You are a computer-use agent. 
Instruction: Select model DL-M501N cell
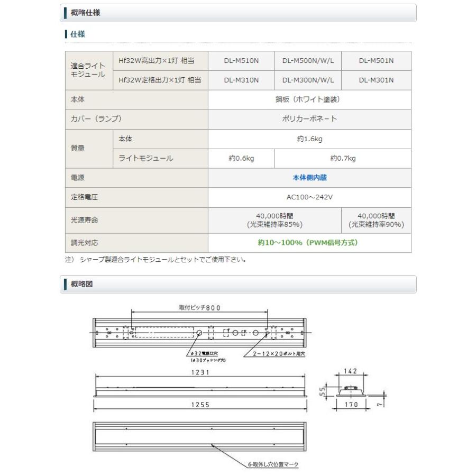click(376, 61)
